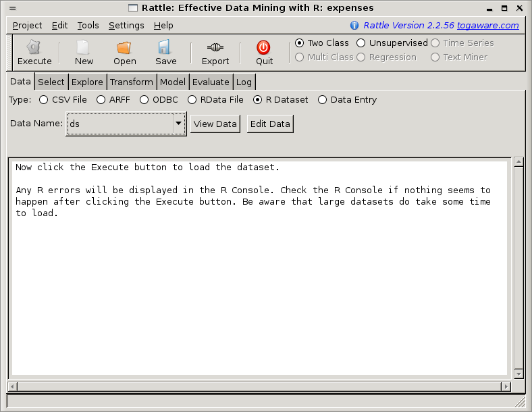Save the project with the Save icon

pos(165,47)
